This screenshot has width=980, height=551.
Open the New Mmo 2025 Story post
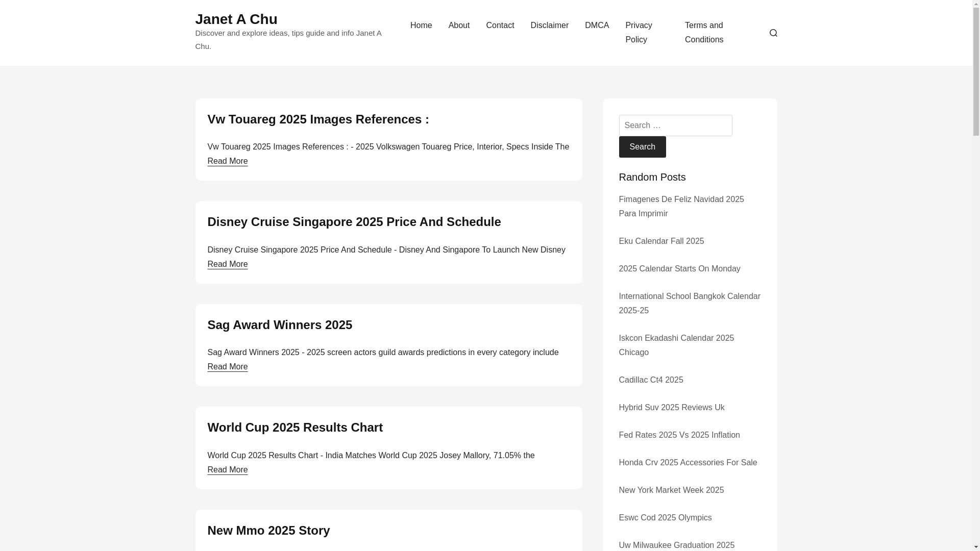coord(268,531)
